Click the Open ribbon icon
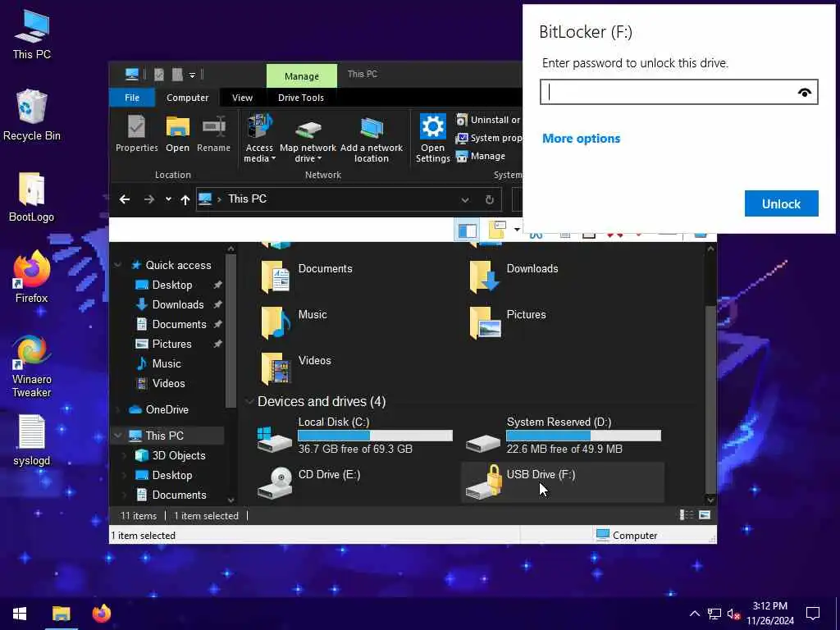The width and height of the screenshot is (840, 630). [177, 134]
